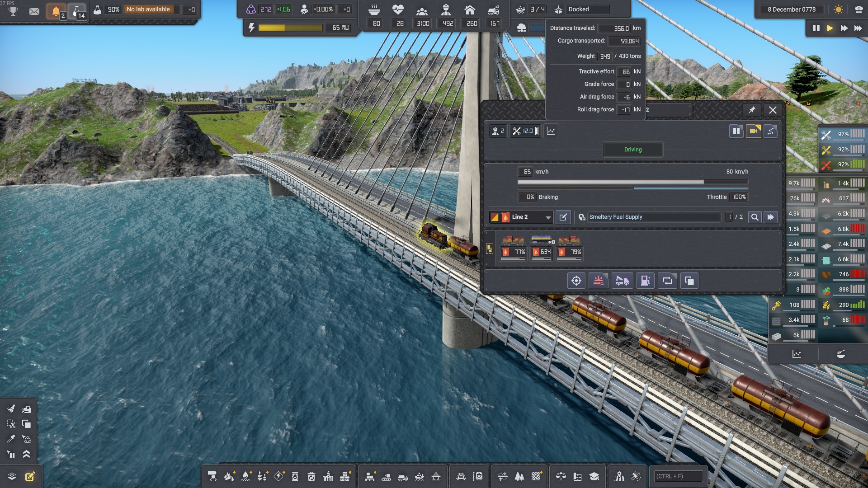Screen dimensions: 868x488
Task: Open the recovery tow truck action
Action: point(622,281)
